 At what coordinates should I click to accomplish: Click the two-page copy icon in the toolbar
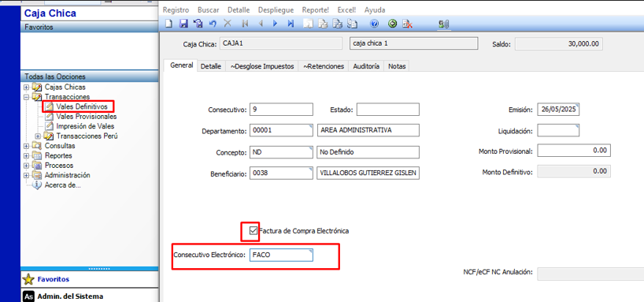click(352, 24)
